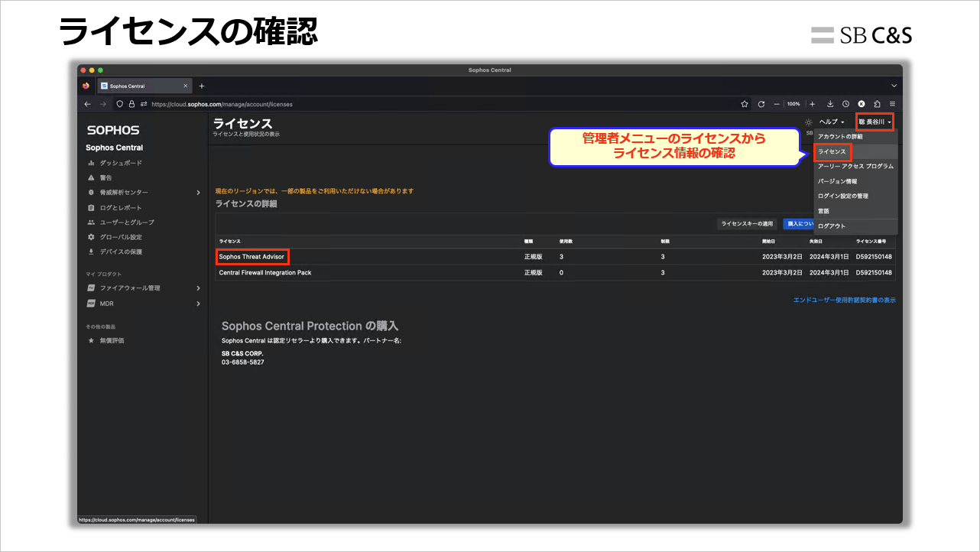Viewport: 980px width, 552px height.
Task: Open グローバル設定 in the sidebar
Action: pos(121,237)
